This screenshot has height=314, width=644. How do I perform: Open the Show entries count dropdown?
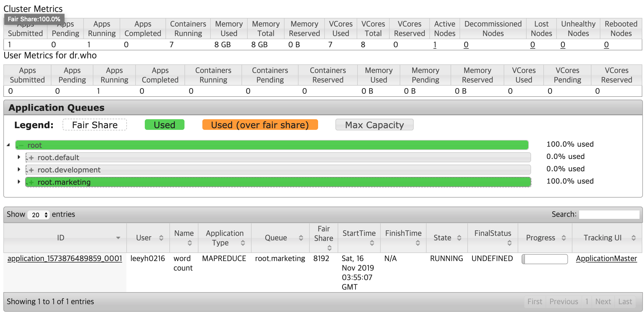point(39,215)
